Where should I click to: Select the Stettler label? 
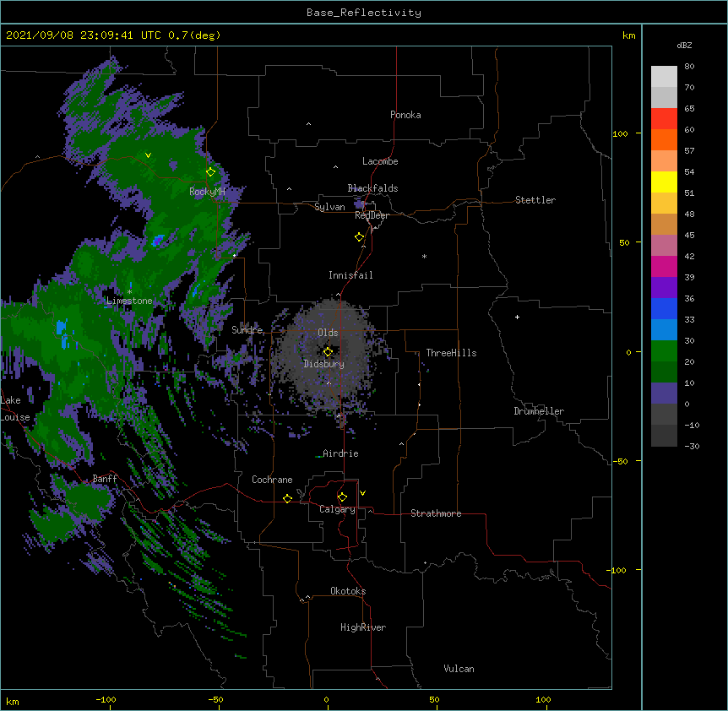(x=535, y=200)
